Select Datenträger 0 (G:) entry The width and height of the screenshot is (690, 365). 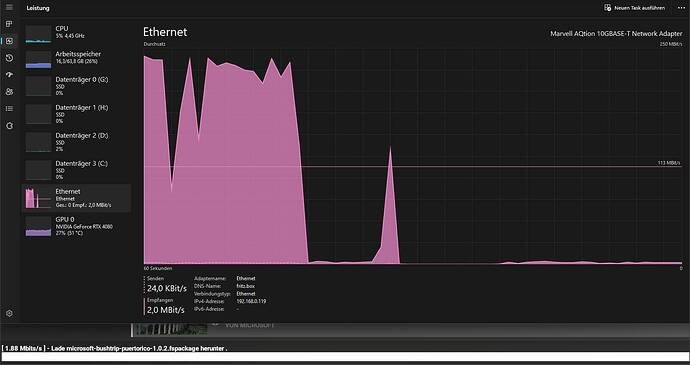[x=77, y=86]
